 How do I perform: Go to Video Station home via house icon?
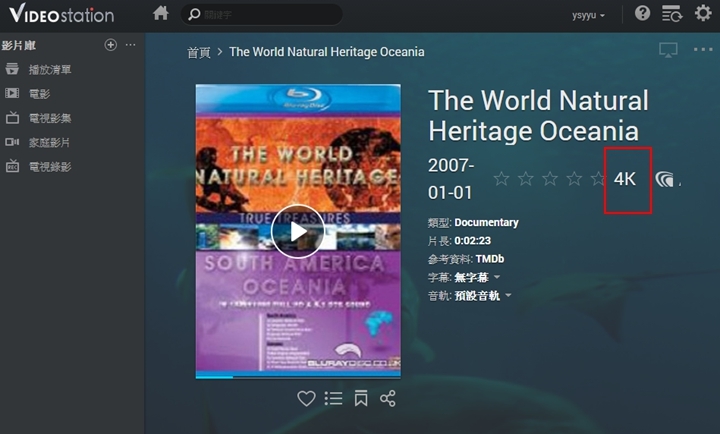coord(160,13)
